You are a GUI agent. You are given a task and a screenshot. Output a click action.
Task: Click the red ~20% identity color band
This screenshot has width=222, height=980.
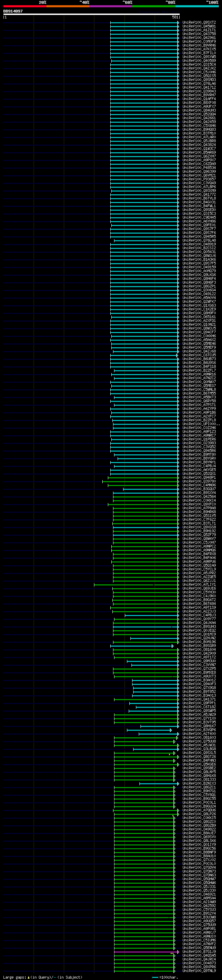(x=25, y=6)
